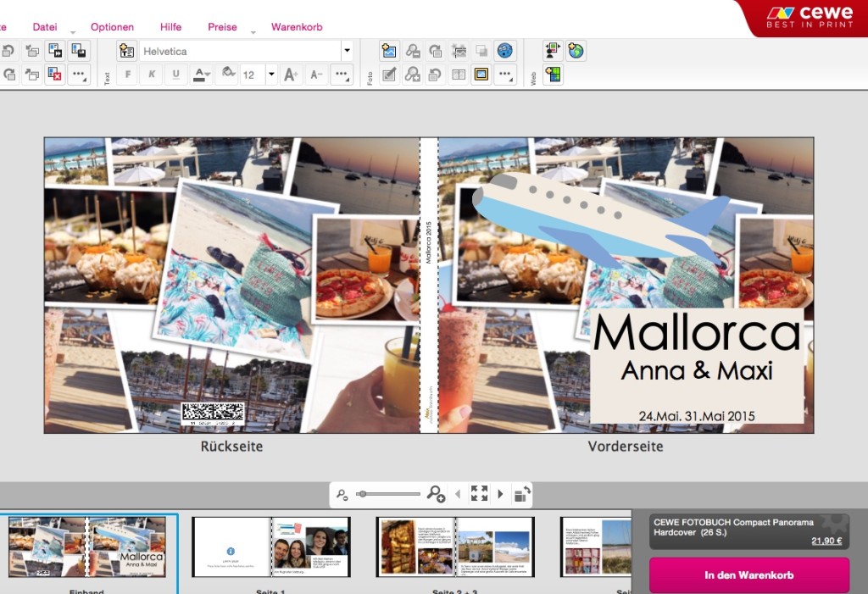Click the airplane clipart on front cover

601,219
